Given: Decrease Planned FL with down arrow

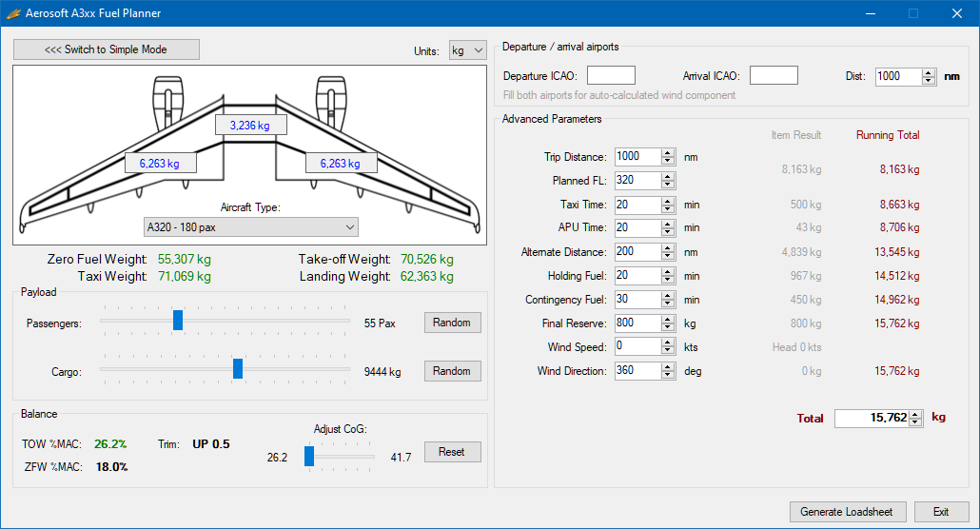Looking at the screenshot, I should [x=668, y=185].
